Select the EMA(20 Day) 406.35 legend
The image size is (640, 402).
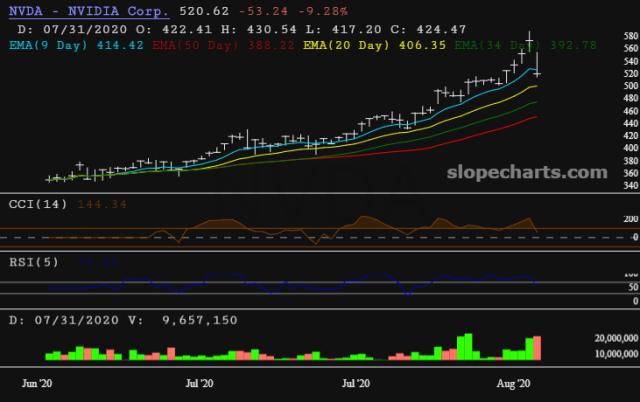click(374, 45)
